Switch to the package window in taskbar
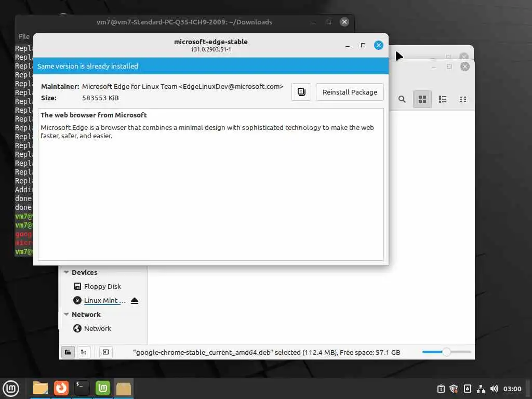The height and width of the screenshot is (399, 532). [124, 389]
